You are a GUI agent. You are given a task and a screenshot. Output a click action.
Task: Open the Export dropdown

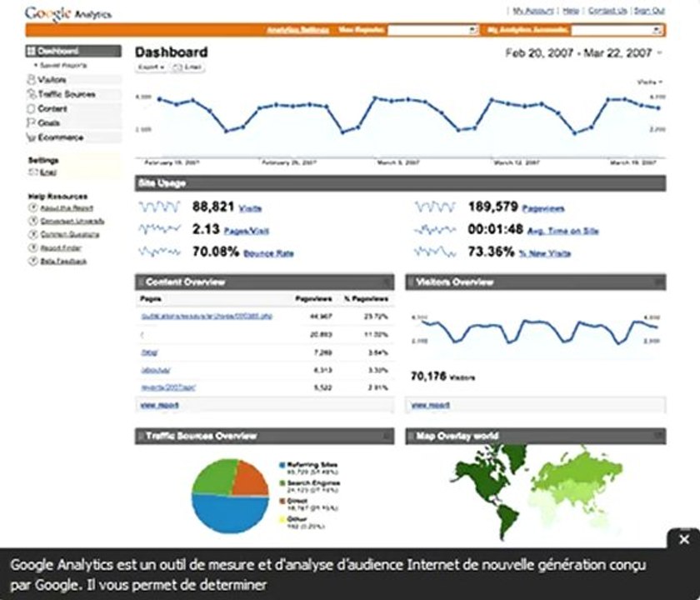coord(152,67)
